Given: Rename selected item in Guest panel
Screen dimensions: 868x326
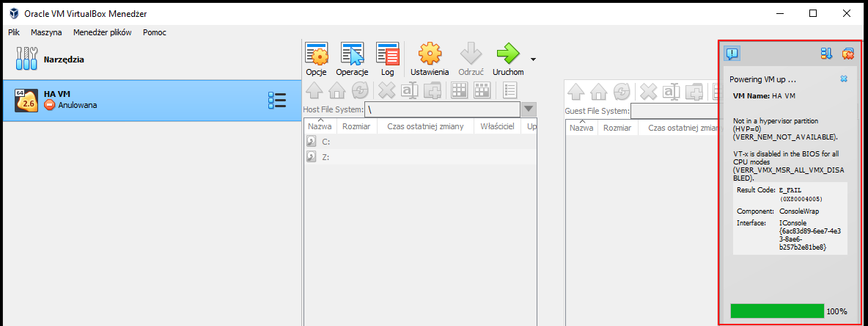Looking at the screenshot, I should click(x=671, y=90).
